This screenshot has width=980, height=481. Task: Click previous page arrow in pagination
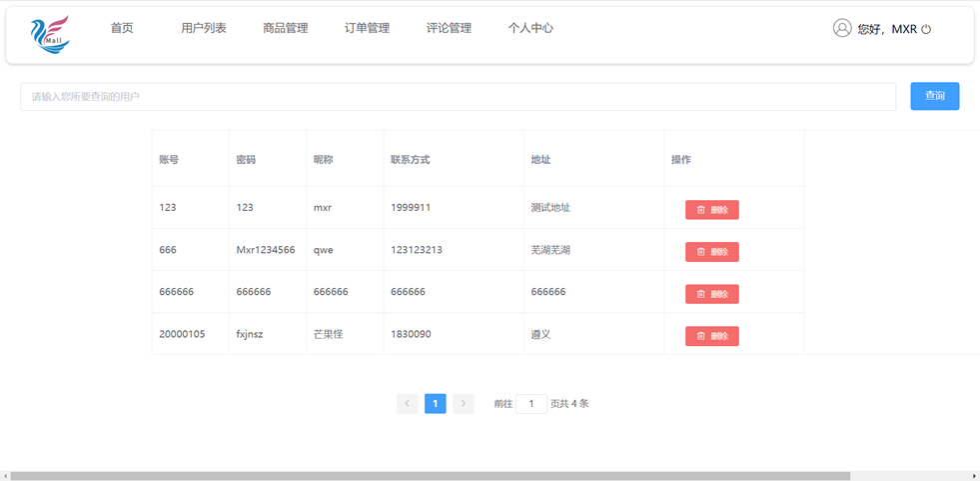(407, 403)
